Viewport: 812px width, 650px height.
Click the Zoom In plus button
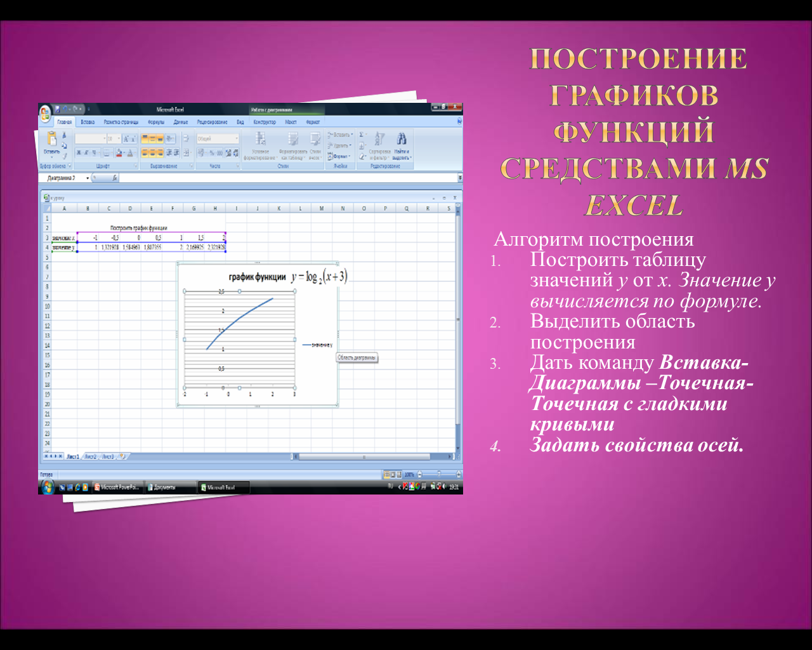coord(459,474)
